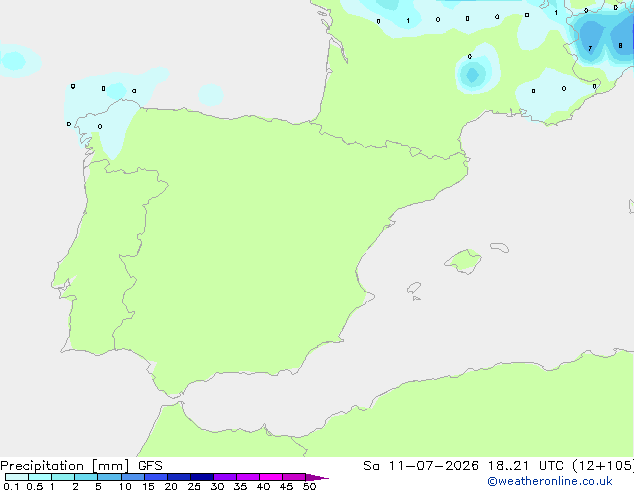Image resolution: width=634 pixels, height=490 pixels.
Task: Click the 10 to 15 mm legend swatch
Action: tap(132, 477)
